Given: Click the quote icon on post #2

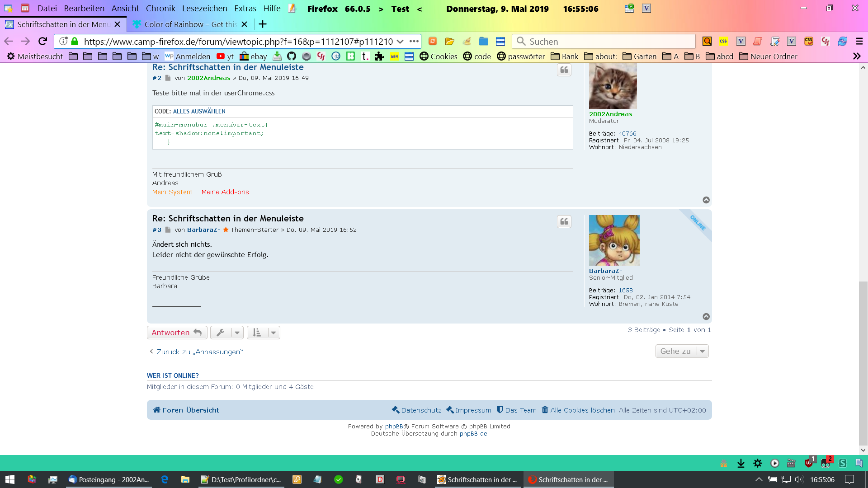Looking at the screenshot, I should pyautogui.click(x=564, y=70).
